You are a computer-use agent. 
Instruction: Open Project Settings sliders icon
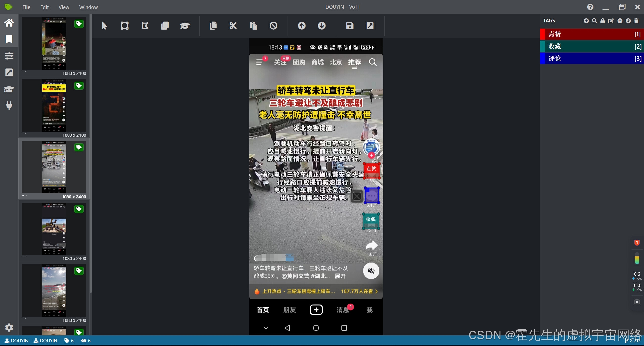click(9, 56)
